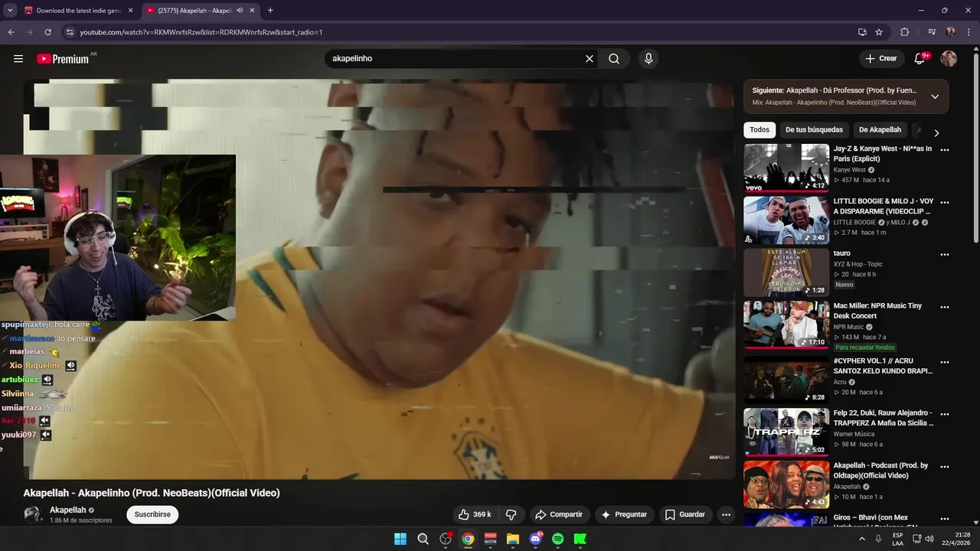View site information icon in address bar
The height and width of the screenshot is (551, 980).
[70, 32]
